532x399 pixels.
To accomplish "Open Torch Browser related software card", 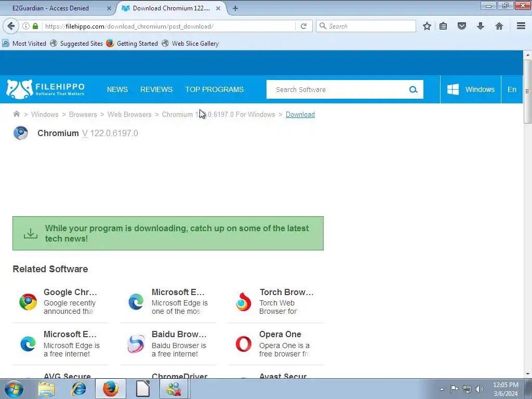I will [276, 302].
